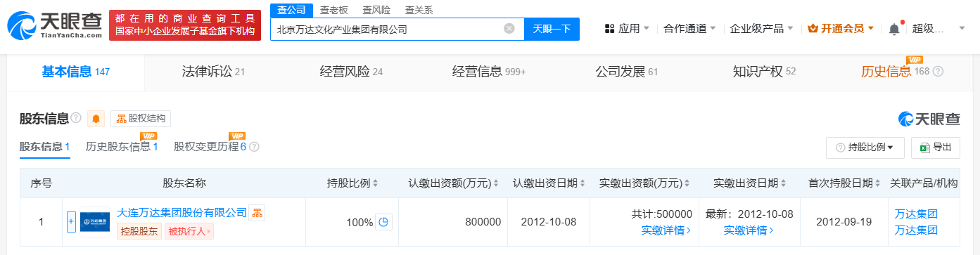Open the 持股比例 dropdown filter
This screenshot has width=980, height=255.
tap(865, 148)
